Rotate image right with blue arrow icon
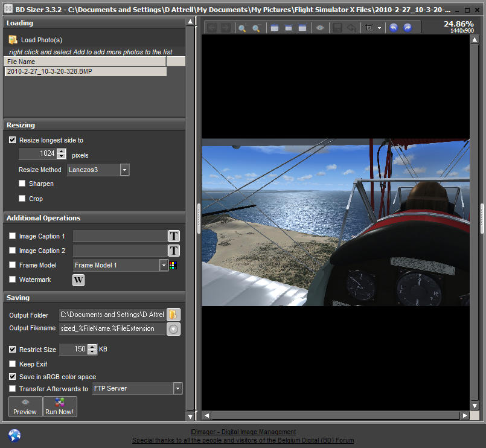 [x=408, y=28]
